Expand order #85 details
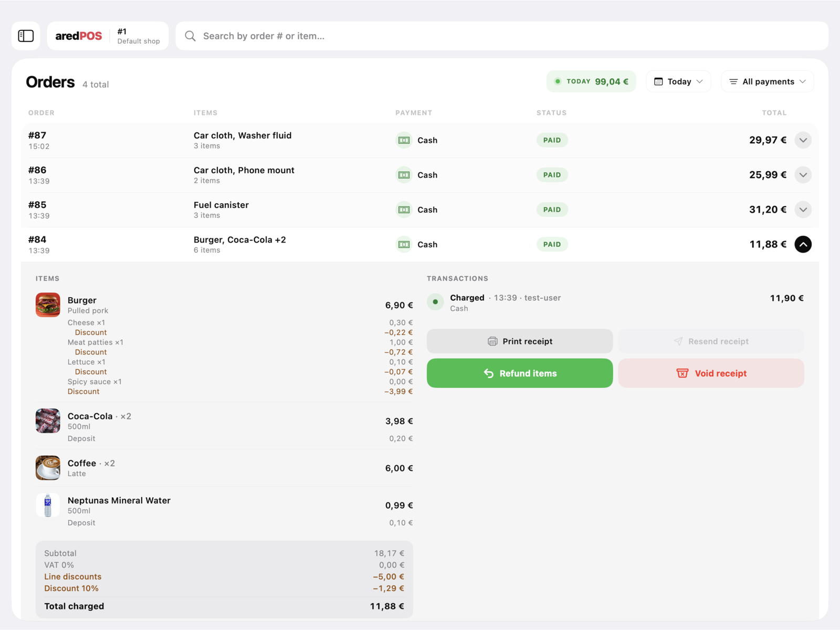Viewport: 840px width, 630px height. point(803,209)
